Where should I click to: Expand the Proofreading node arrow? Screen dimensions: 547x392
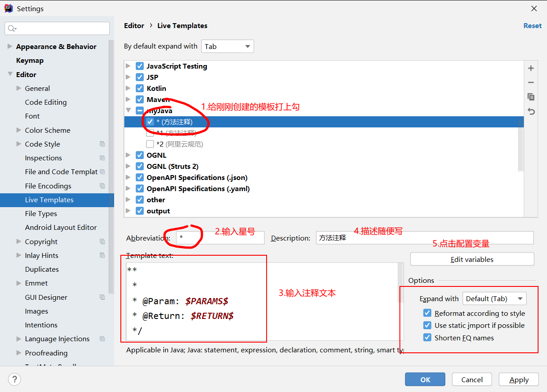click(x=19, y=353)
